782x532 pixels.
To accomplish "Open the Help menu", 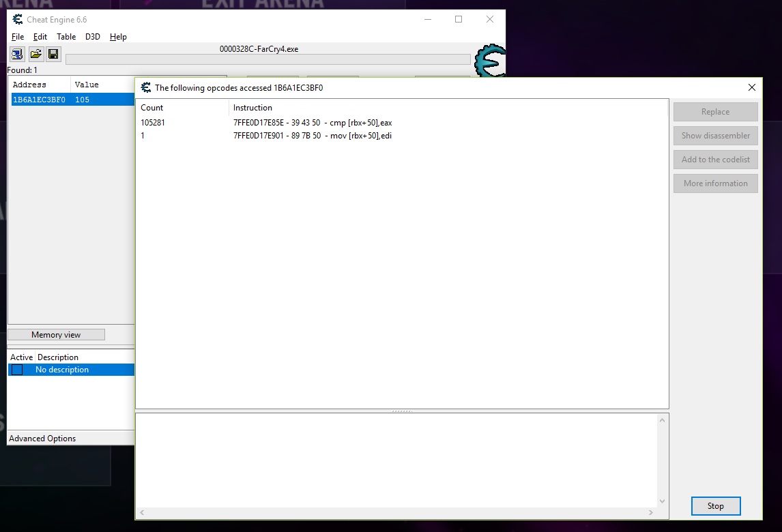I will point(118,37).
